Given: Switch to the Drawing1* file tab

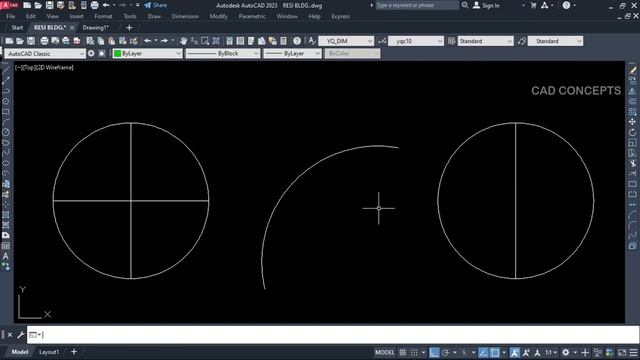Looking at the screenshot, I should point(96,27).
